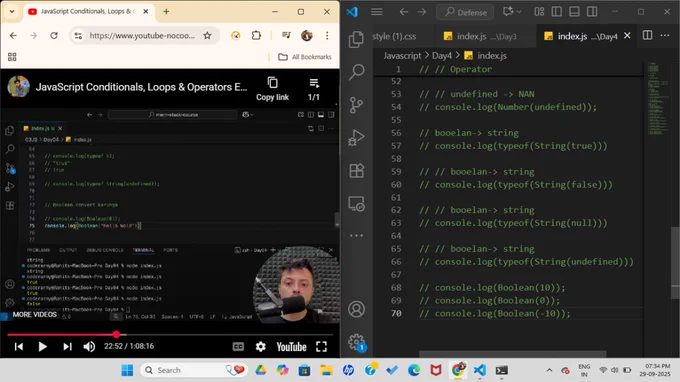Toggle bottom panel in VS Code
The height and width of the screenshot is (382, 680).
point(574,12)
